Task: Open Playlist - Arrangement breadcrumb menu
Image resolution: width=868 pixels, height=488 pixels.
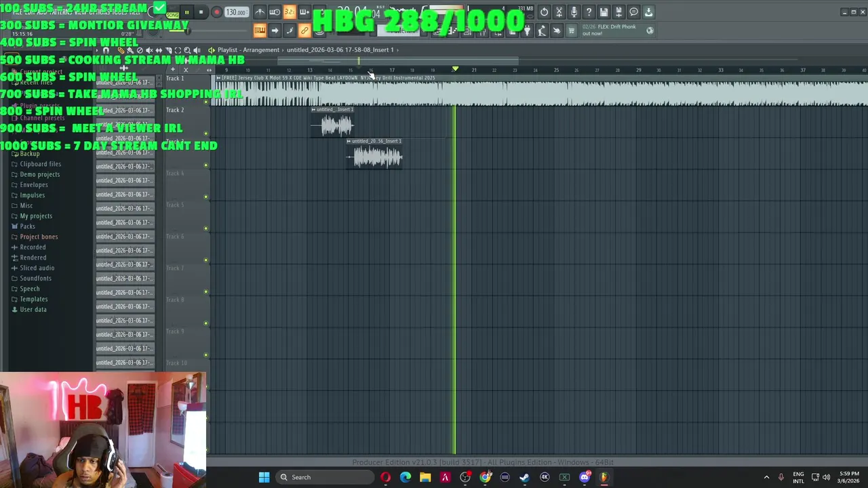Action: click(248, 49)
